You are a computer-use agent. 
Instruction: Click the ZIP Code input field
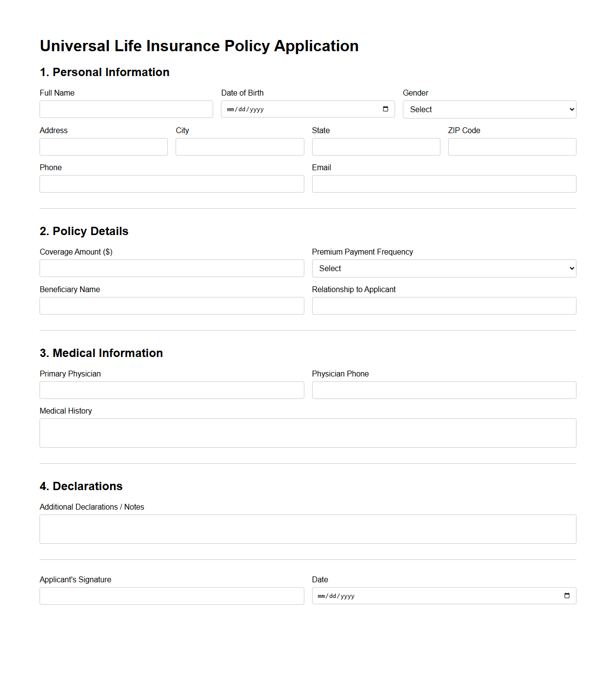point(511,146)
